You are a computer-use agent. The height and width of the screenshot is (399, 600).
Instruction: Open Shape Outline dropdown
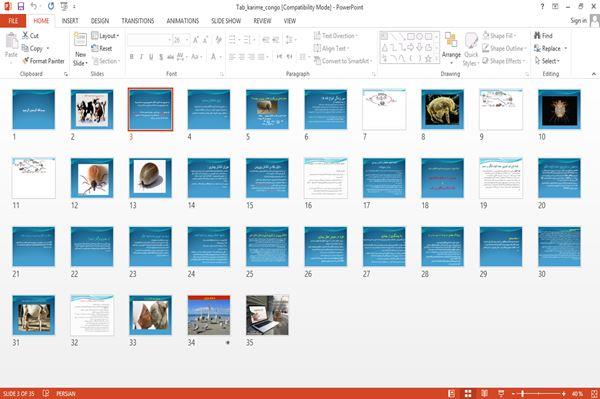pos(504,48)
